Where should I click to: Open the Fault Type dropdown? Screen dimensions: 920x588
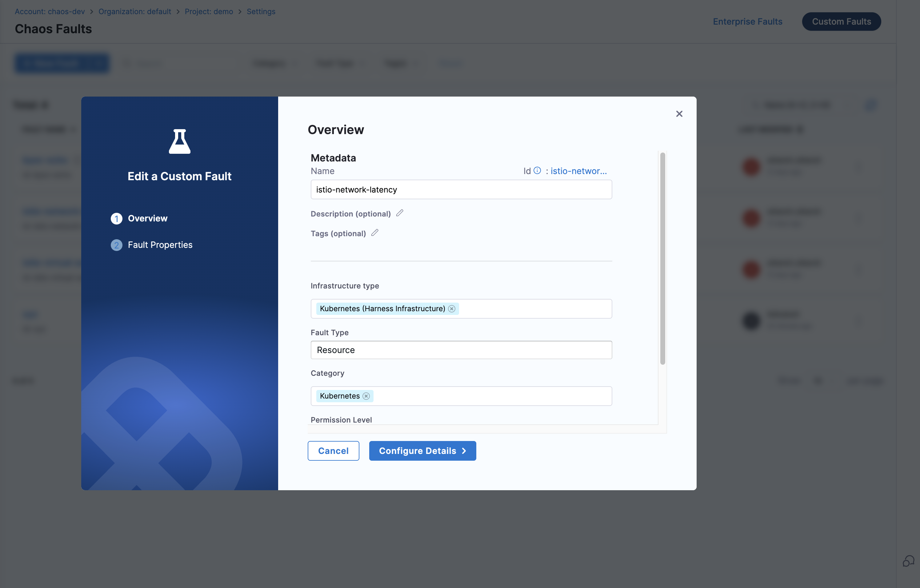(x=461, y=350)
